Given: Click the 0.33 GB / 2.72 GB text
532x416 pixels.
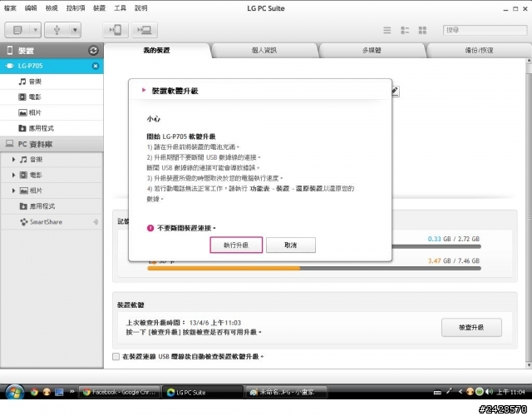Looking at the screenshot, I should click(x=454, y=239).
